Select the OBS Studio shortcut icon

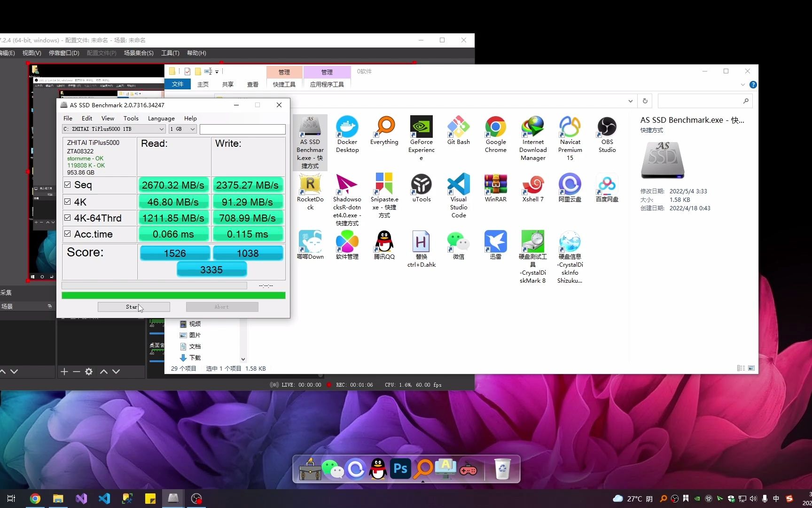(x=607, y=135)
